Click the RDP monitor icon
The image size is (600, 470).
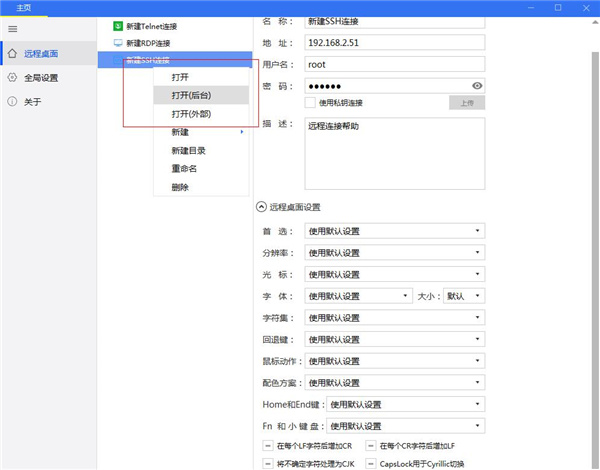click(x=117, y=43)
